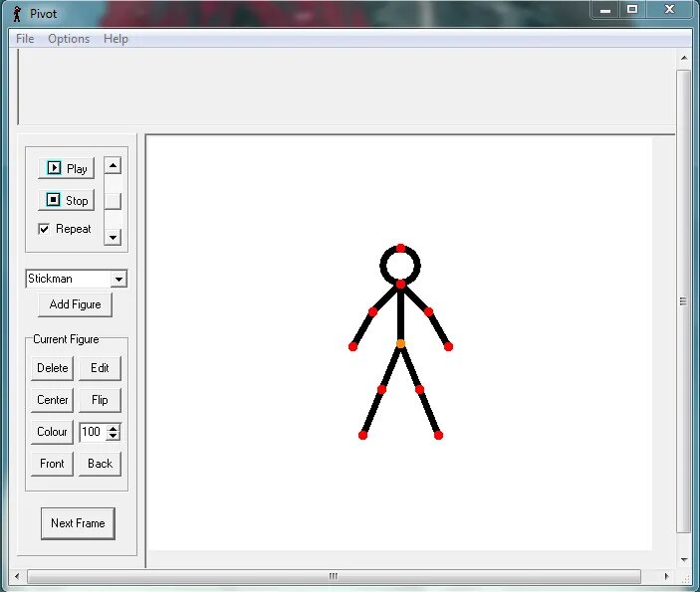The height and width of the screenshot is (592, 700).
Task: Click the horizontal scrollbar right arrow
Action: tap(667, 576)
